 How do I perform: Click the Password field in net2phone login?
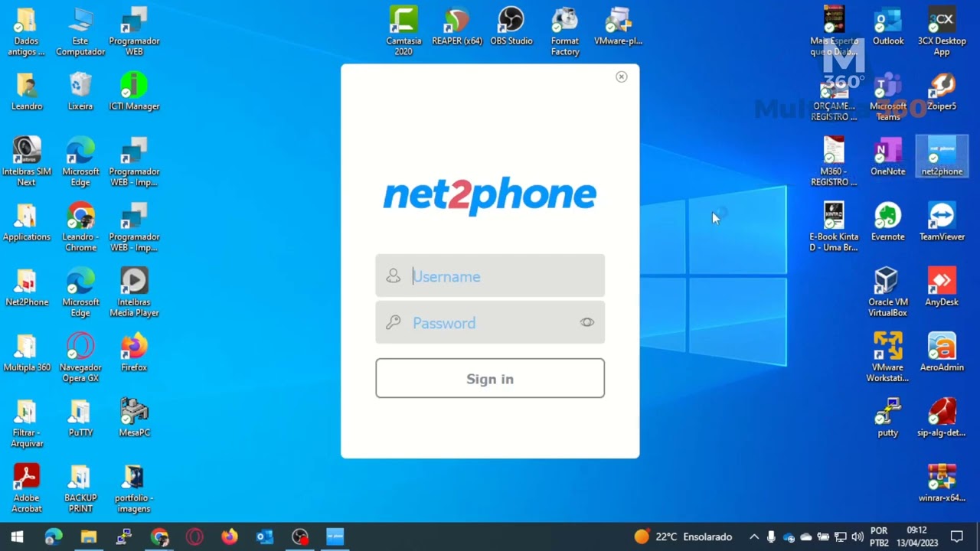pyautogui.click(x=490, y=322)
